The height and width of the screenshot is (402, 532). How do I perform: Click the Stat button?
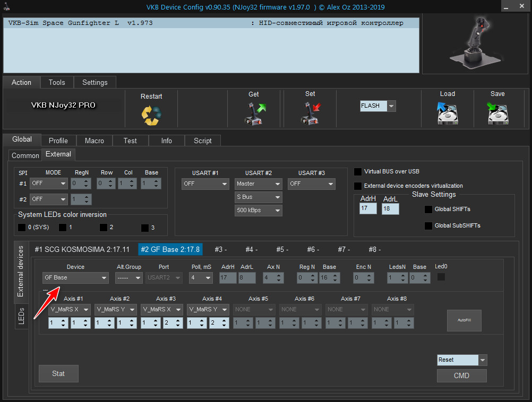[58, 373]
